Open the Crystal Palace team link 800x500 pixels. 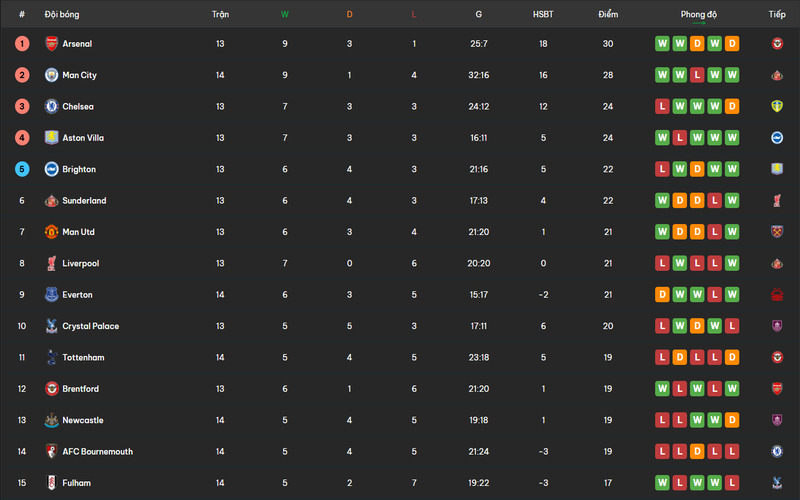click(90, 326)
